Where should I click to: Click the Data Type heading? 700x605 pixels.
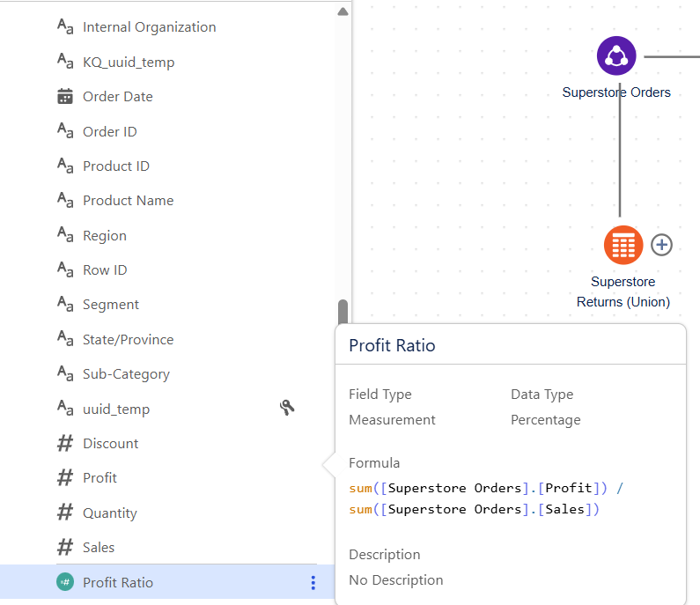542,395
